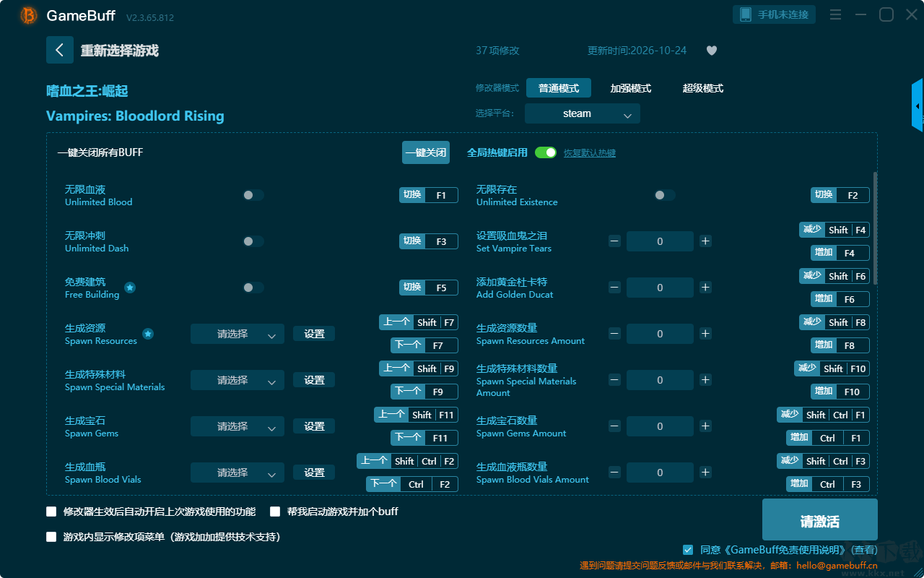The width and height of the screenshot is (924, 578).
Task: Click the star badge beside 免费建筑
Action: coord(130,288)
